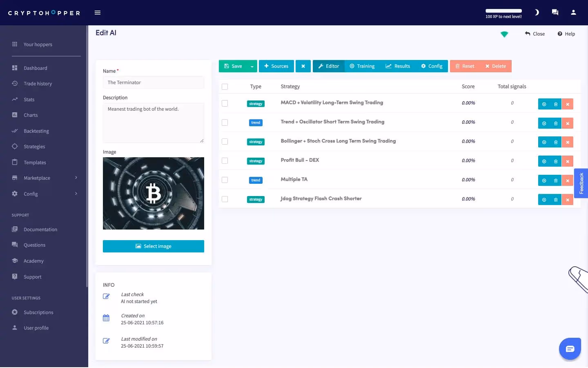The image size is (588, 368).
Task: Click trash icon for Profit Bull - DEX
Action: click(555, 161)
